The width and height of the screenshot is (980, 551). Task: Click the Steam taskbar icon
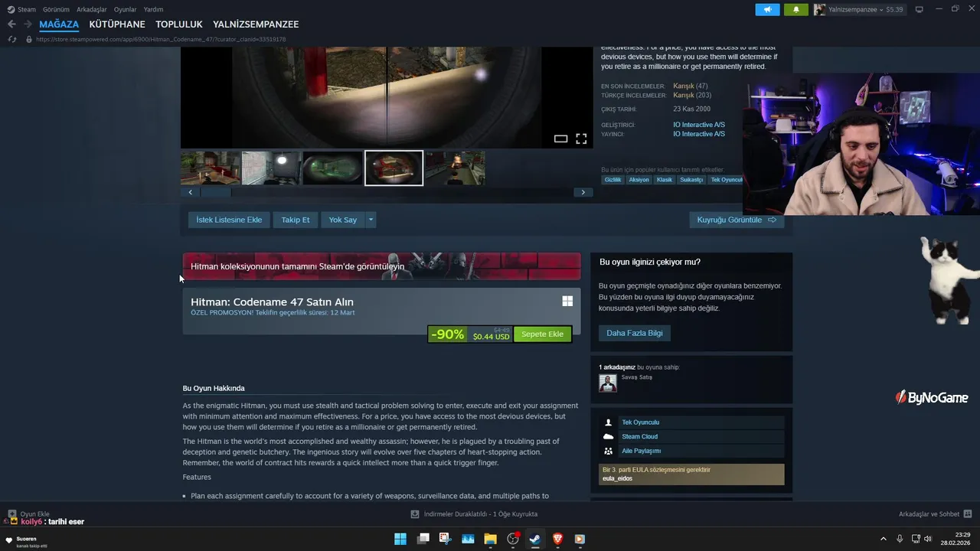[535, 539]
